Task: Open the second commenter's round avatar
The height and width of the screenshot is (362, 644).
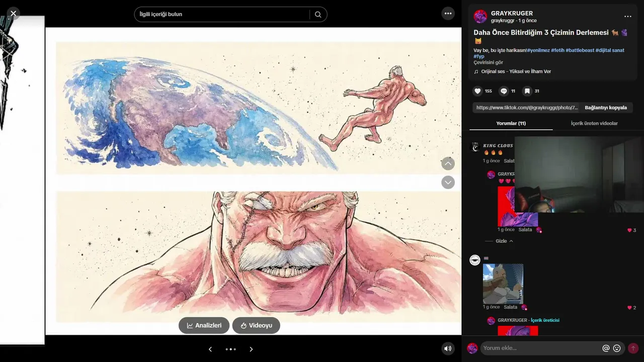Action: [475, 260]
